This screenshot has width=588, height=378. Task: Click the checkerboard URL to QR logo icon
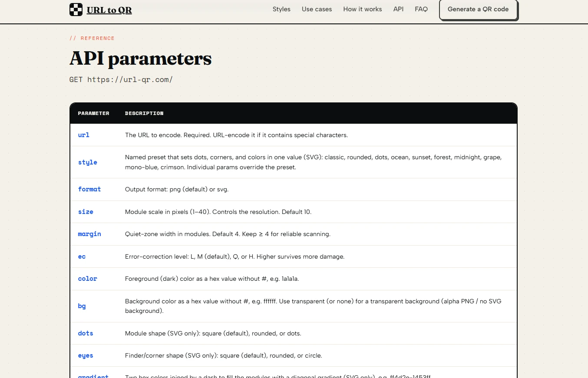tap(76, 10)
